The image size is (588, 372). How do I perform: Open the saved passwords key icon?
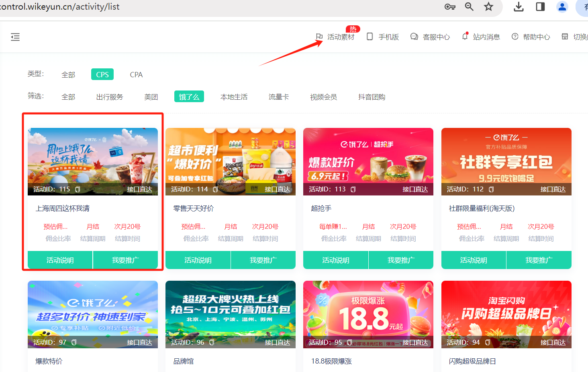tap(450, 6)
